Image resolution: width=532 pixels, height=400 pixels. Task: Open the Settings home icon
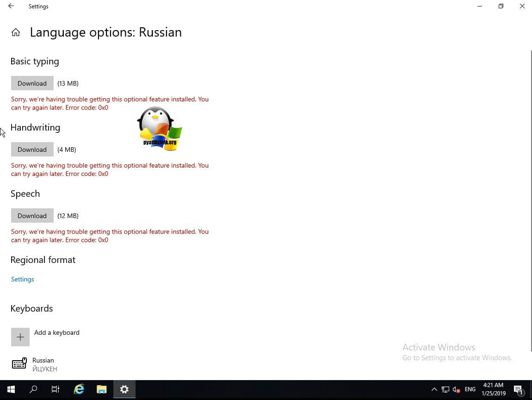tap(16, 32)
